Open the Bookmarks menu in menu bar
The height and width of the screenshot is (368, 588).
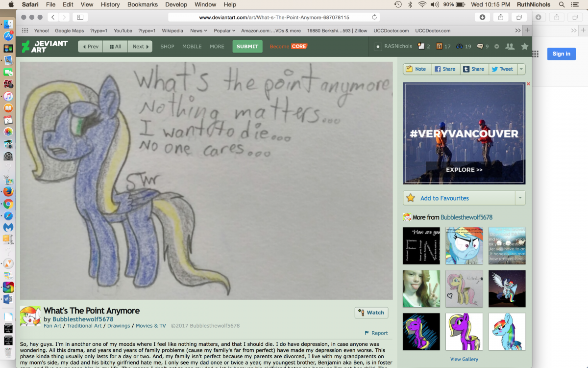click(141, 4)
